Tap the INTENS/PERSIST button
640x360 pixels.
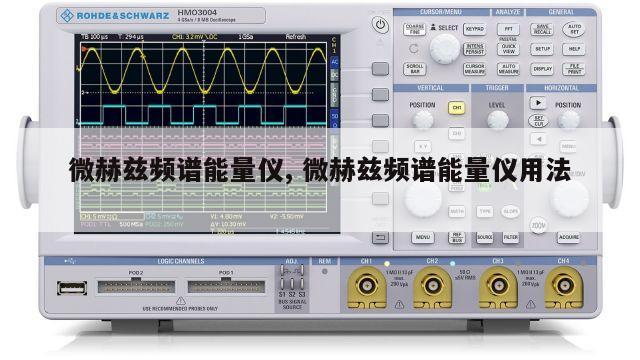475,49
